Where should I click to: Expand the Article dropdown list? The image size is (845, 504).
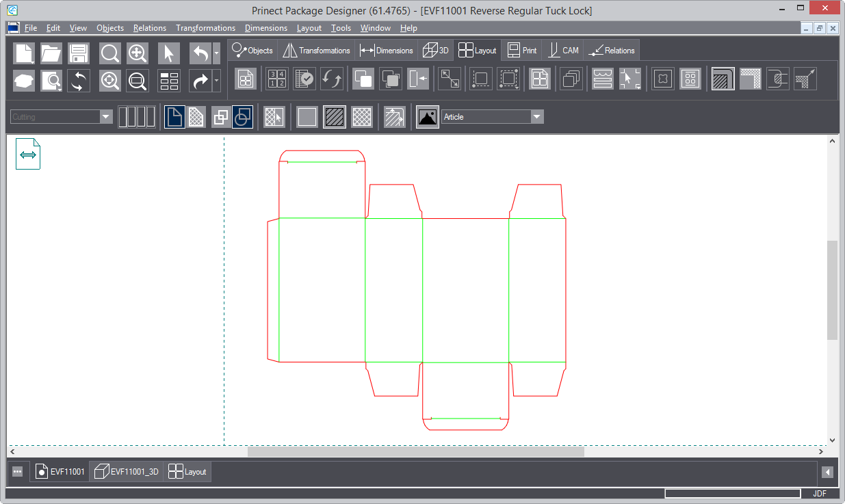pyautogui.click(x=537, y=117)
